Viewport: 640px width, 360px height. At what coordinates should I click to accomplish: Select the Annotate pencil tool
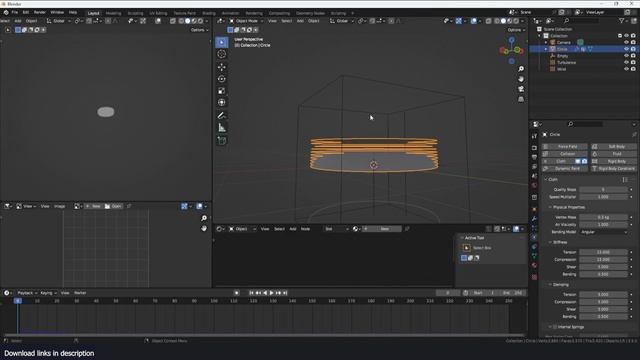[222, 116]
